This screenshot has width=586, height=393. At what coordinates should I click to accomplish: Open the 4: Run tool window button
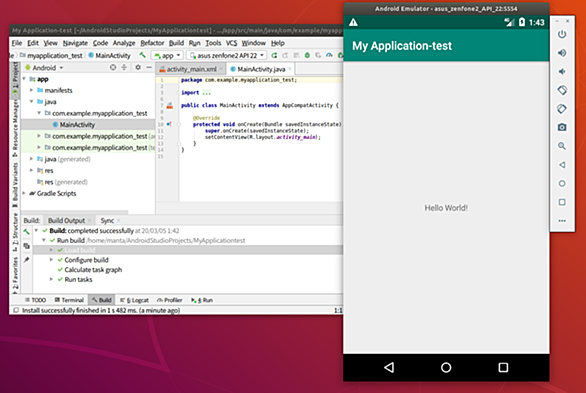tap(202, 300)
